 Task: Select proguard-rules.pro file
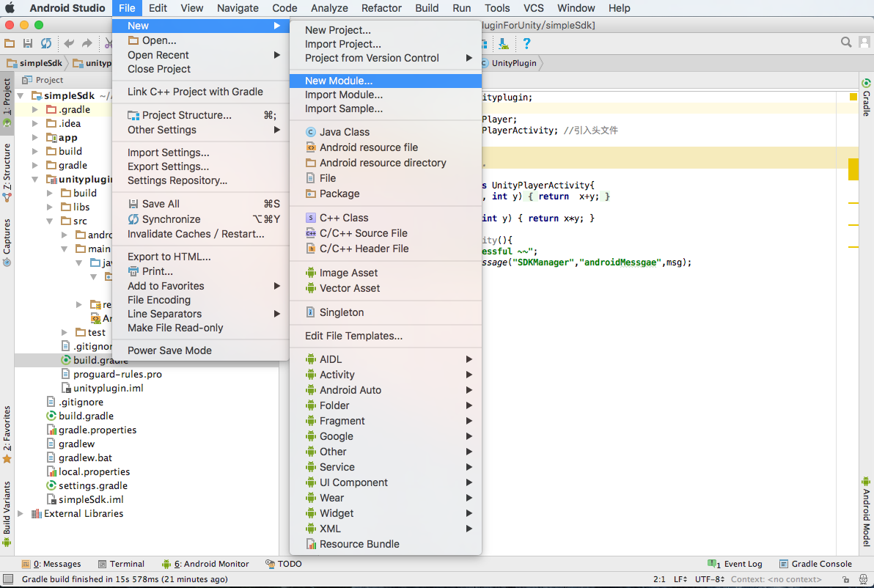pyautogui.click(x=111, y=375)
